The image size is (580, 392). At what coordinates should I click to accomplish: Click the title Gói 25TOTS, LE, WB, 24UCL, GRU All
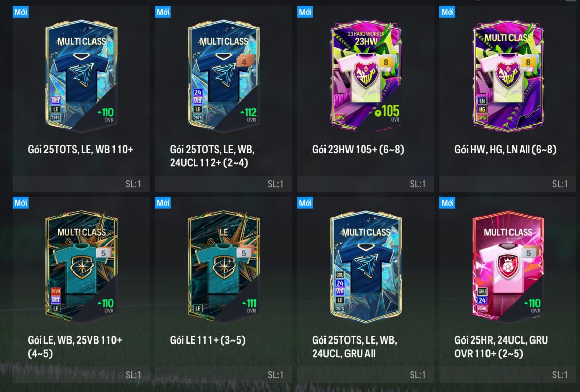point(354,347)
